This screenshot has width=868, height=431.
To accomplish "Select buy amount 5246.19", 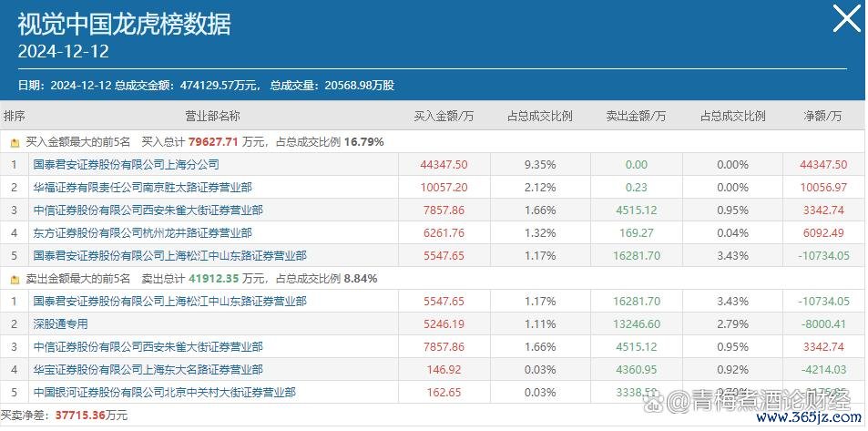I will pyautogui.click(x=444, y=324).
